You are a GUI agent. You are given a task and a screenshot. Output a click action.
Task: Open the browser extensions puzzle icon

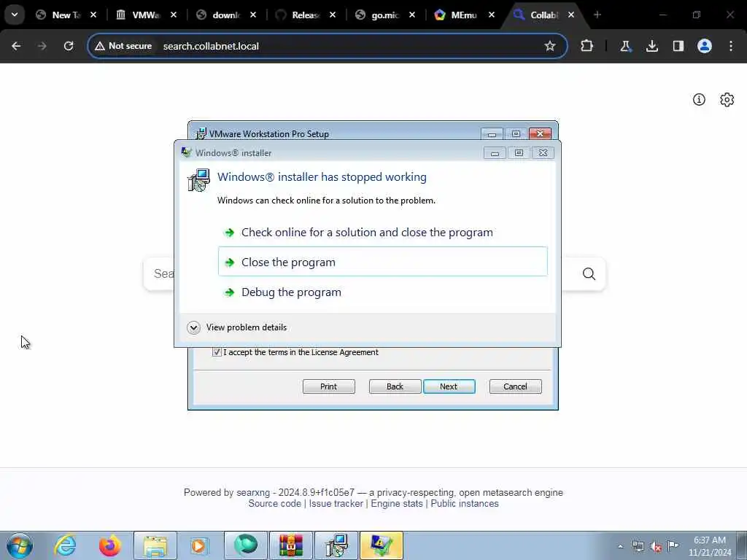click(587, 46)
